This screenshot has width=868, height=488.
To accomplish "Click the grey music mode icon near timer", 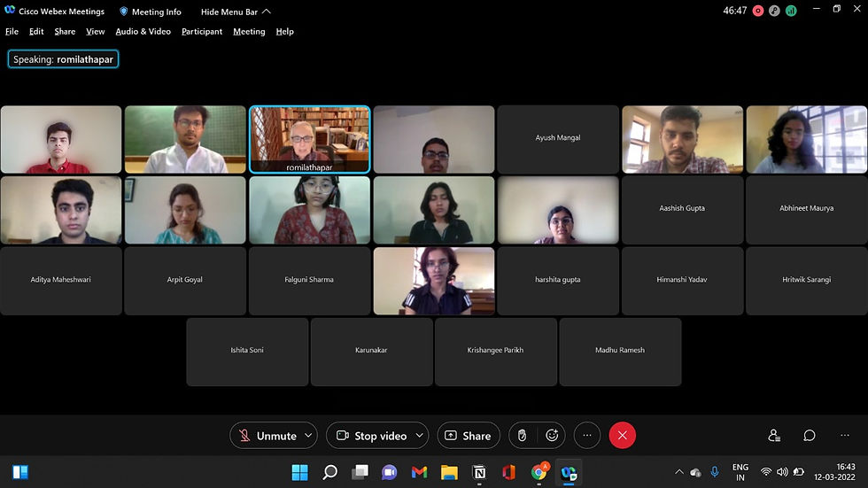I will [x=774, y=11].
